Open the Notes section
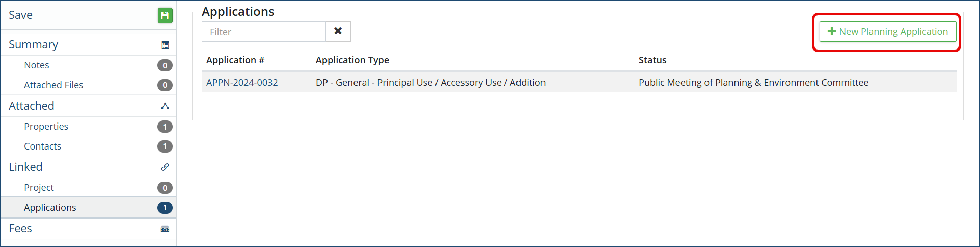The height and width of the screenshot is (247, 980). pyautogui.click(x=37, y=65)
